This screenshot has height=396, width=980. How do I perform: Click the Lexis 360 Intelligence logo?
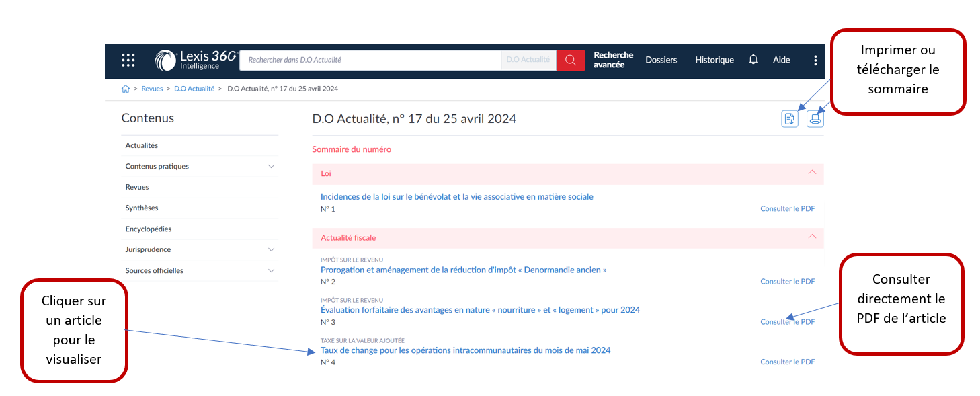196,60
